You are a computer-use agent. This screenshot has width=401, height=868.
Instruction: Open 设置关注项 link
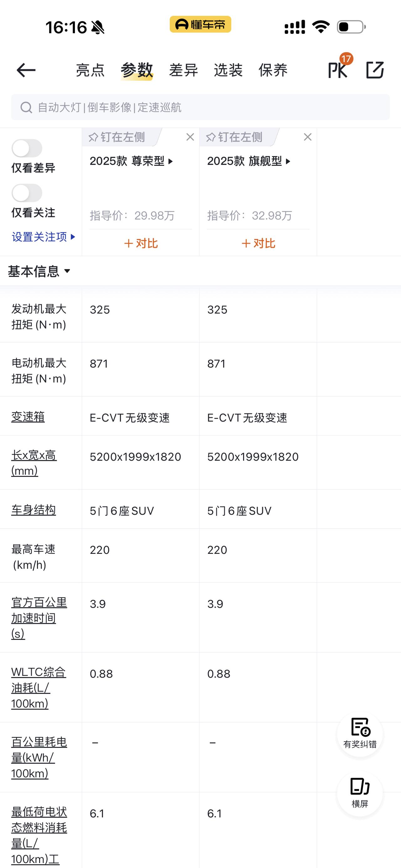43,237
